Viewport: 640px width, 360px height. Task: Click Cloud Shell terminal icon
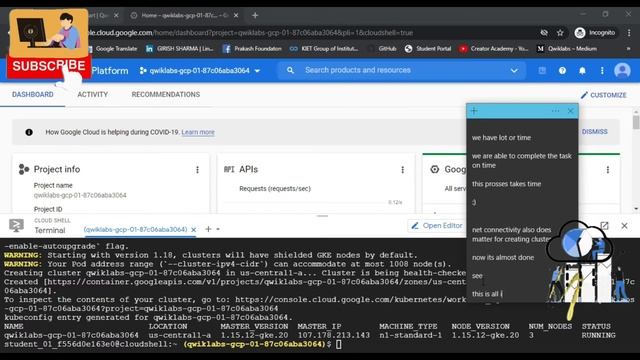[16, 225]
